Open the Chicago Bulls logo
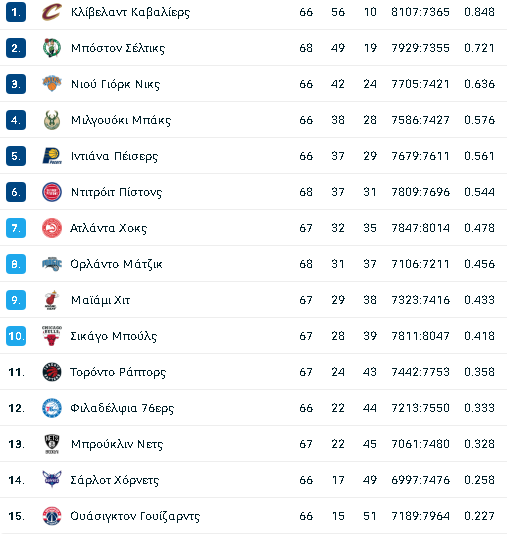 click(52, 336)
